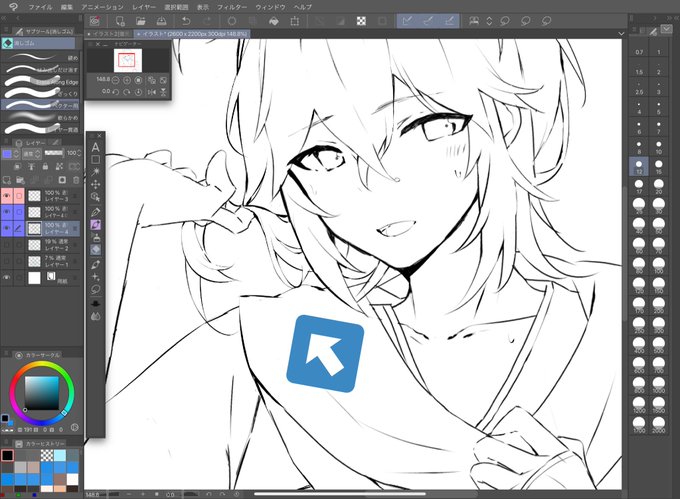Open the レイヤー menu

[144, 7]
